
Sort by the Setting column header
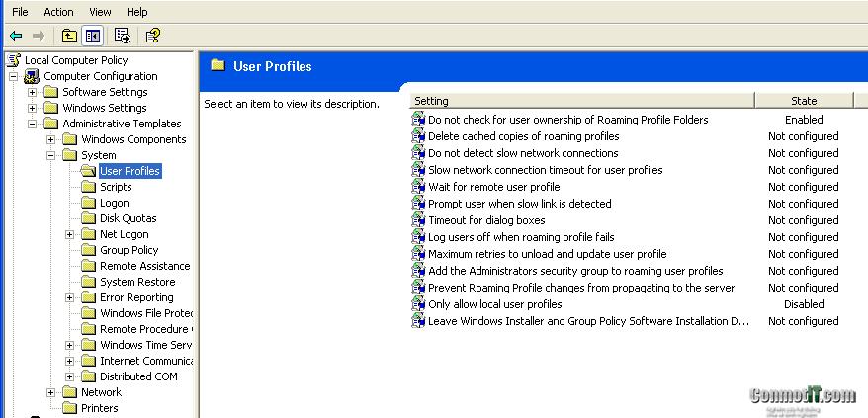point(581,101)
